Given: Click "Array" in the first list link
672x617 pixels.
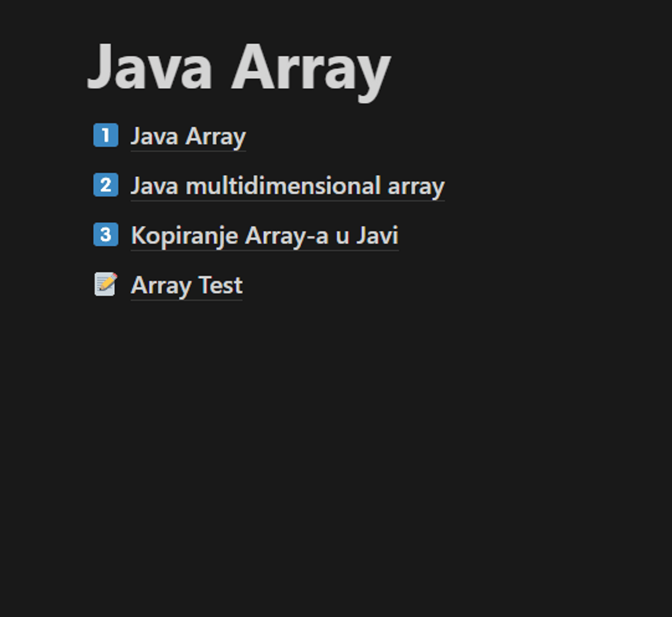Looking at the screenshot, I should pos(216,137).
